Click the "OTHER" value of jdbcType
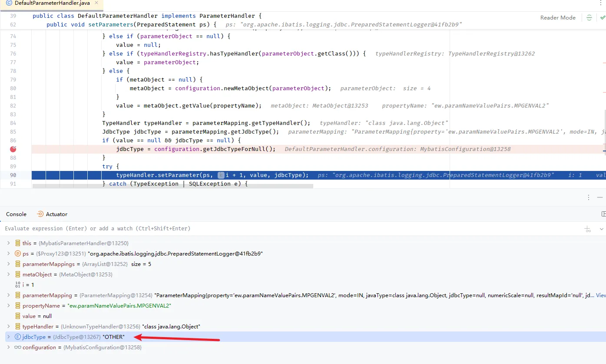Screen dimensions: 606x364 pyautogui.click(x=113, y=337)
